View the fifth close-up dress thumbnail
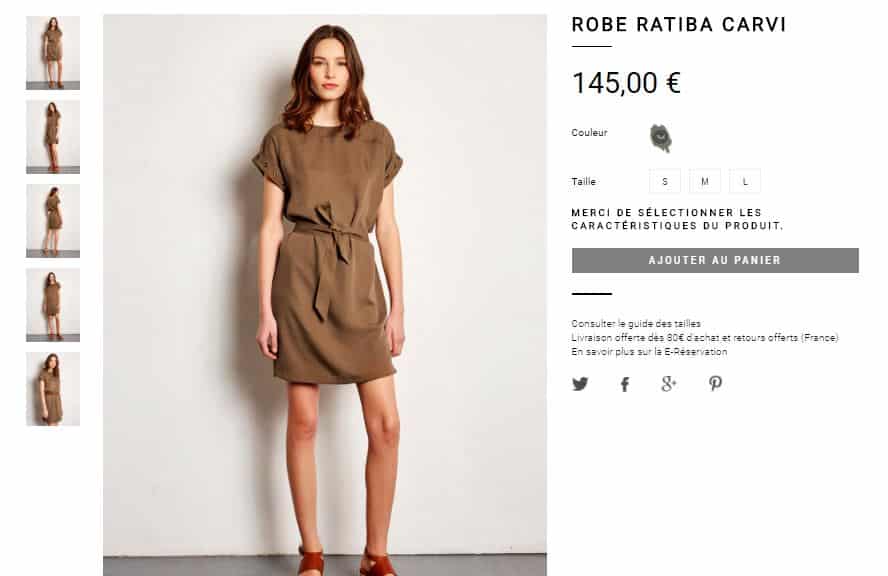Image resolution: width=888 pixels, height=576 pixels. pyautogui.click(x=53, y=389)
